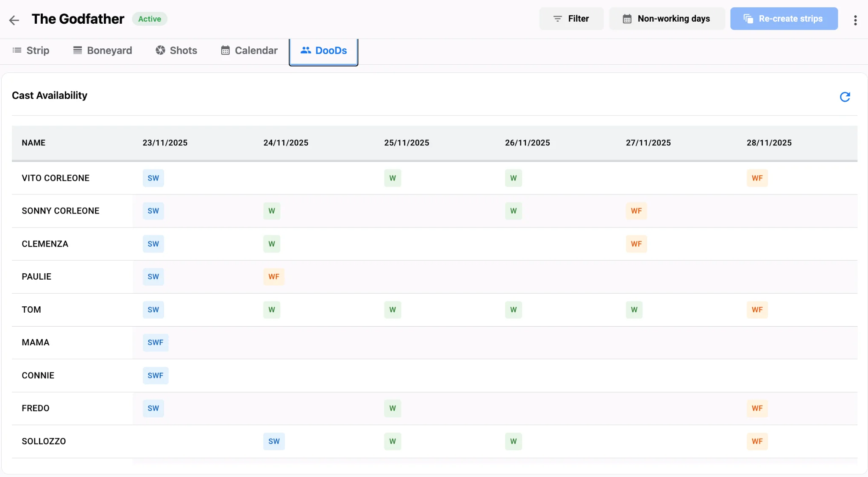868x477 pixels.
Task: Click Sonny Corleone's SW badge
Action: tap(153, 211)
